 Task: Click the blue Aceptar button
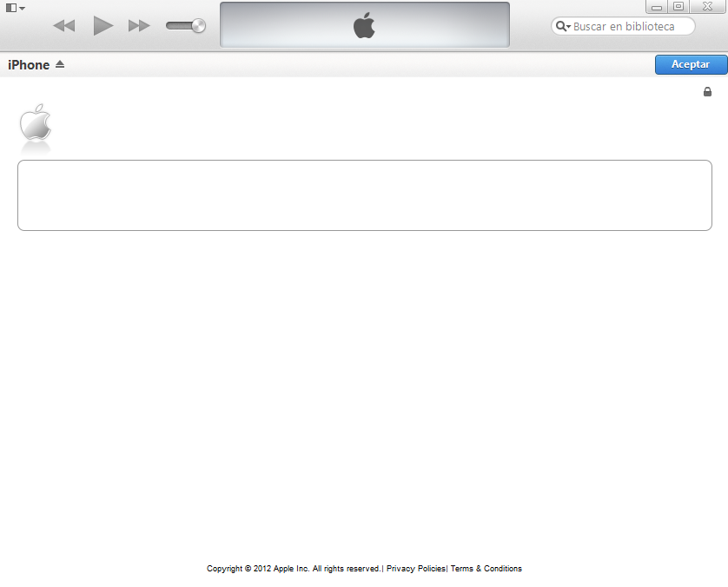(691, 64)
